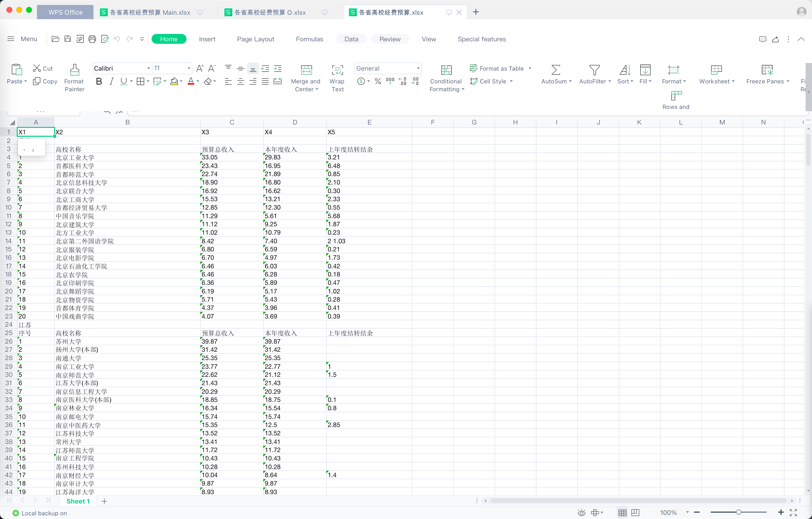Click the AutoFilter funnel icon
Image resolution: width=812 pixels, height=519 pixels.
[x=594, y=70]
